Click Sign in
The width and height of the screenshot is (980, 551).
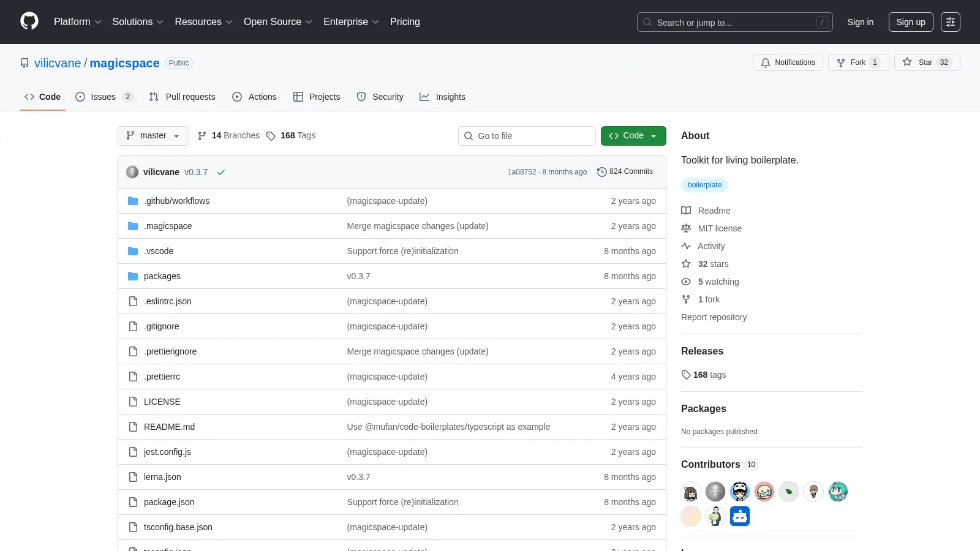[x=861, y=22]
